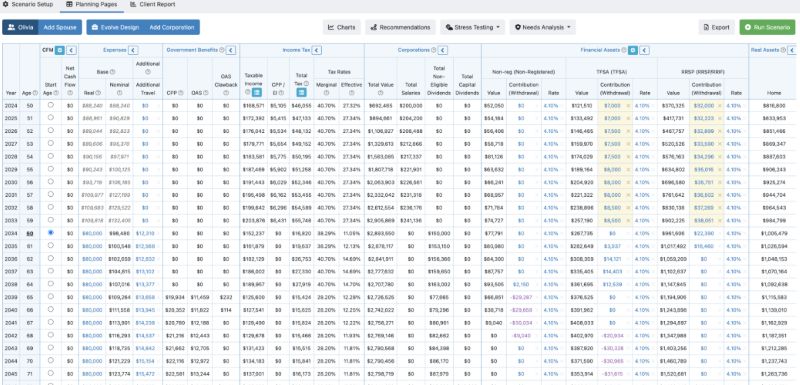Show help icon under Effective rate
Viewport: 800px width, 385px height.
click(x=352, y=93)
